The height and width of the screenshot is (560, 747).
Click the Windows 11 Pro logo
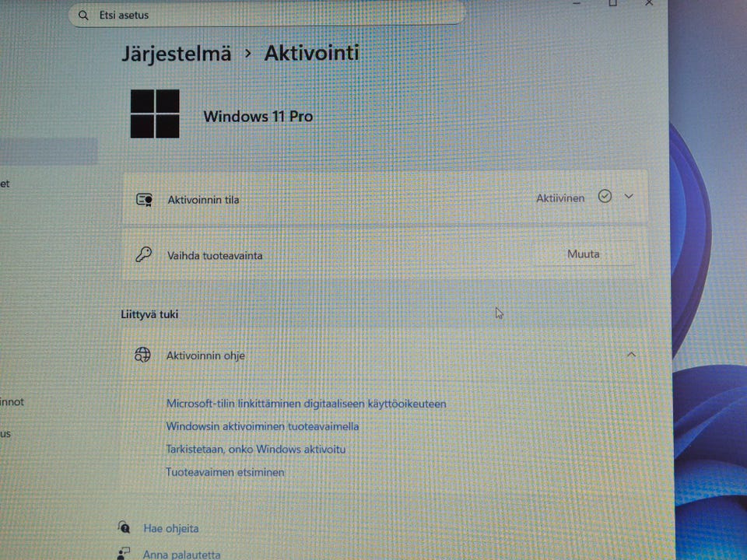(x=155, y=114)
